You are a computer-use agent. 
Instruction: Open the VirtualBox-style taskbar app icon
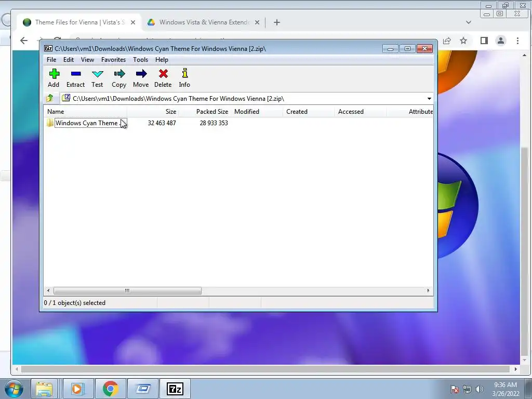[x=143, y=389]
